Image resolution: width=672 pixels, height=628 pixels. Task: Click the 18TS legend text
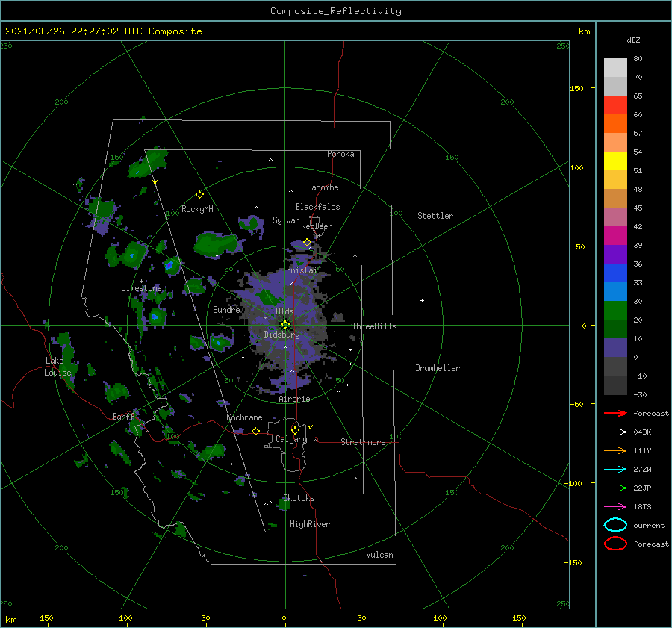[642, 507]
